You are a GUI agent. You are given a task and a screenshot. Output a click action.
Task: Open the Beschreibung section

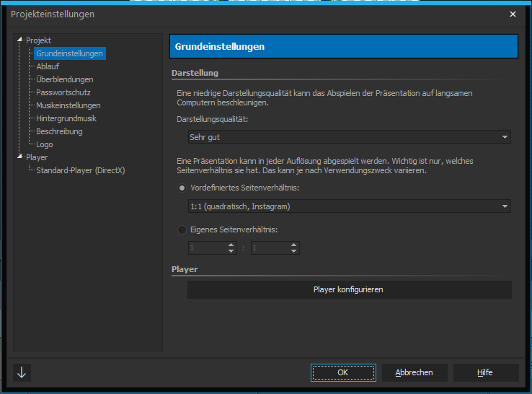(59, 131)
